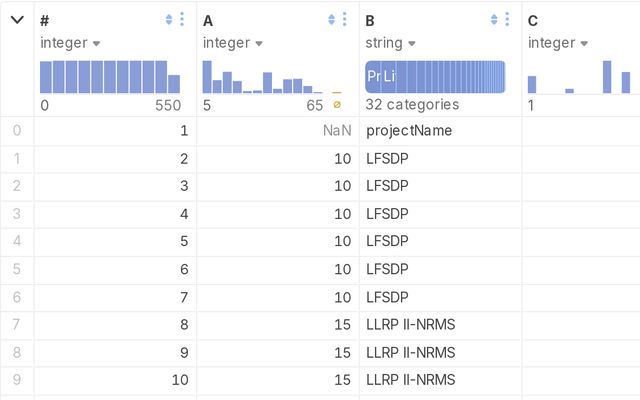
Task: Open column C integer type dropdown
Action: tap(558, 43)
